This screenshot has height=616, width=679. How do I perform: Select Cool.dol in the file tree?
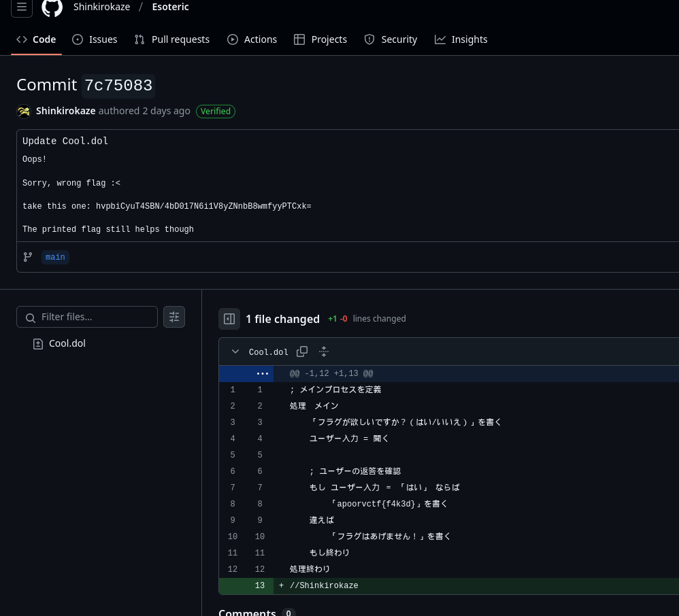click(x=67, y=344)
